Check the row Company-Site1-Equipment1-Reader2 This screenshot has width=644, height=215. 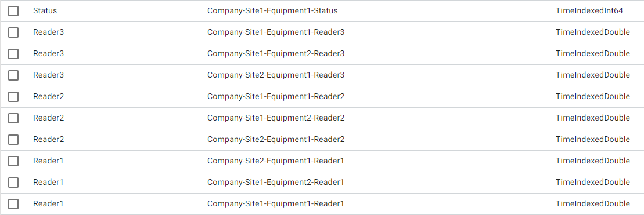pos(13,97)
